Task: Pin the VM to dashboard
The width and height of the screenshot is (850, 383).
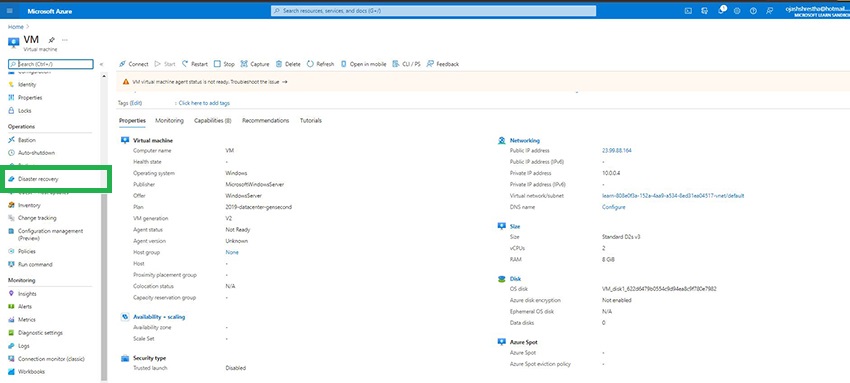Action: (51, 40)
